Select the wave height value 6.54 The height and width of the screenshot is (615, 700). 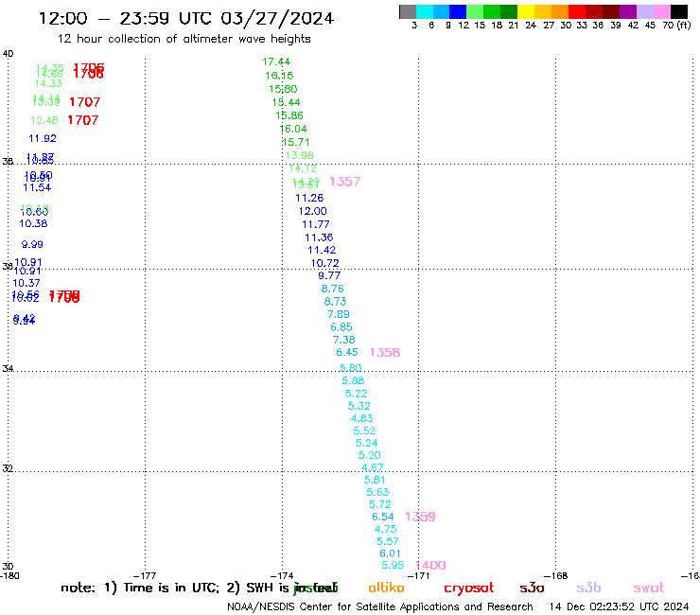382,517
